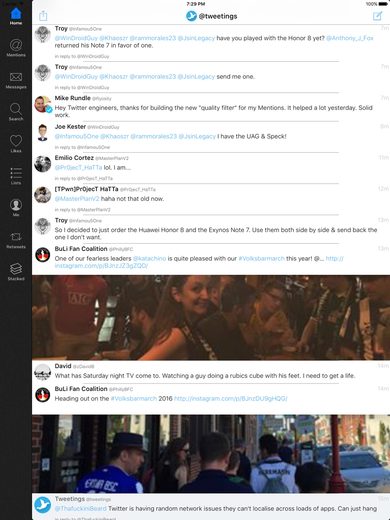Image resolution: width=390 pixels, height=520 pixels.
Task: Open the photo of smiling woman in bar
Action: tap(211, 317)
